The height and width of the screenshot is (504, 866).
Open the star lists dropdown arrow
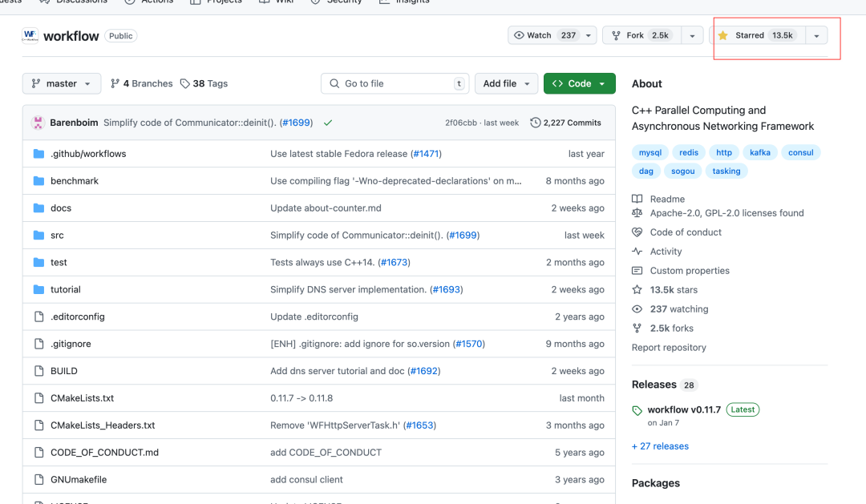816,36
